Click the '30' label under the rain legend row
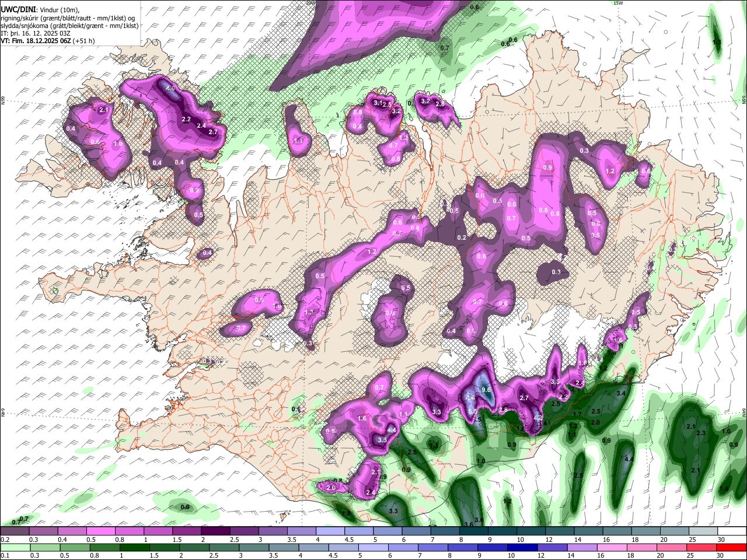The height and width of the screenshot is (560, 747). tap(720, 555)
